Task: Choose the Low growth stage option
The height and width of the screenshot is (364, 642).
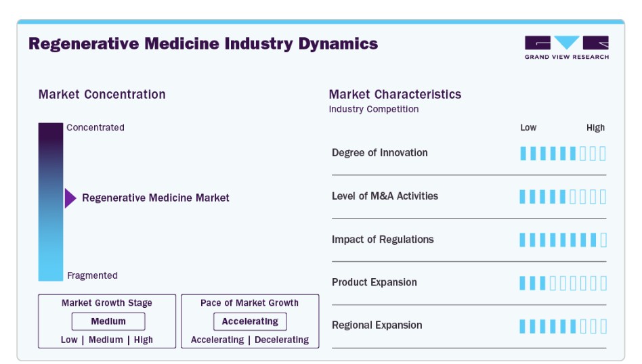Action: coord(69,340)
